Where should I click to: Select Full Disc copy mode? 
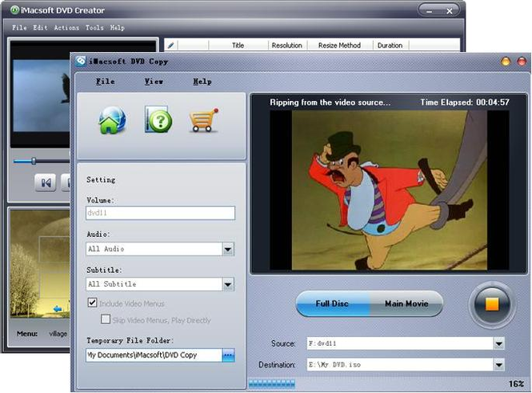tap(332, 303)
